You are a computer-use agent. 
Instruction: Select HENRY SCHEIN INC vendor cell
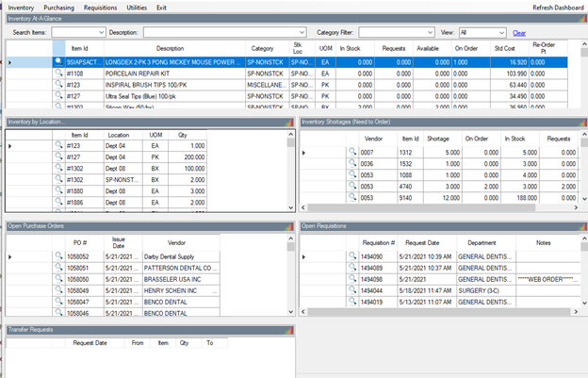coord(181,290)
